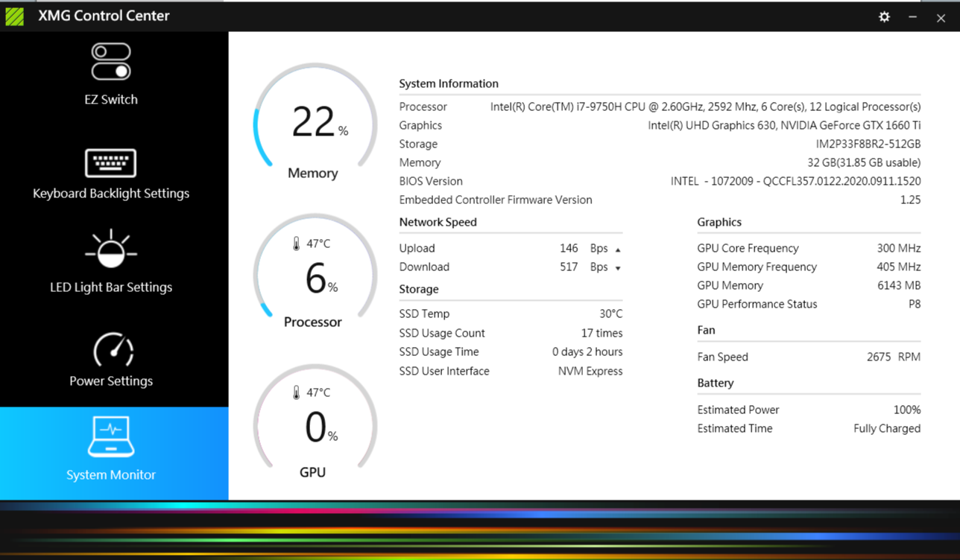Click the Fan section heading

tap(706, 330)
